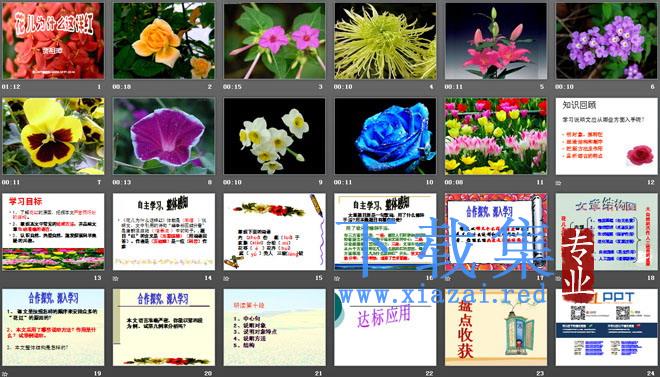This screenshot has height=377, width=660.
Task: Select the yellow chrysanthemum slide 4
Action: 385,41
